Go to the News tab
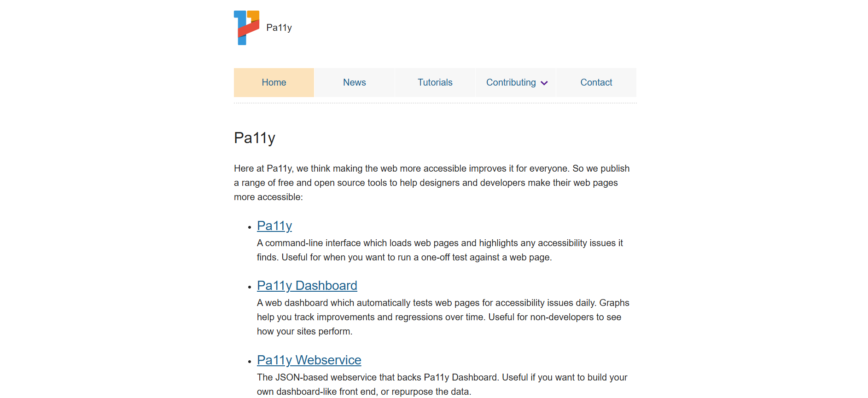868x398 pixels. (x=355, y=82)
